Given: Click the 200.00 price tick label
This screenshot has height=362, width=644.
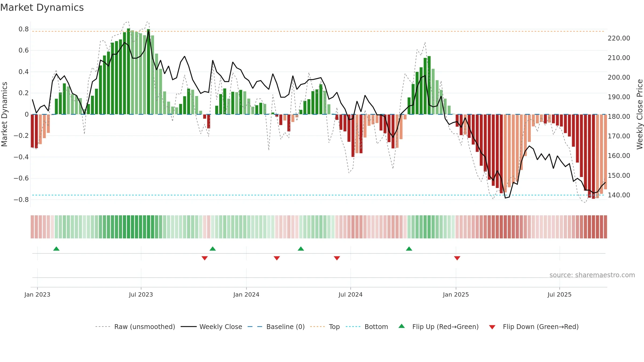Looking at the screenshot, I should pyautogui.click(x=619, y=77).
